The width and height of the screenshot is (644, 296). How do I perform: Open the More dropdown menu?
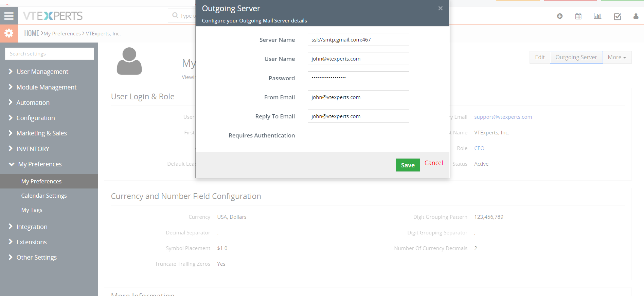(617, 57)
